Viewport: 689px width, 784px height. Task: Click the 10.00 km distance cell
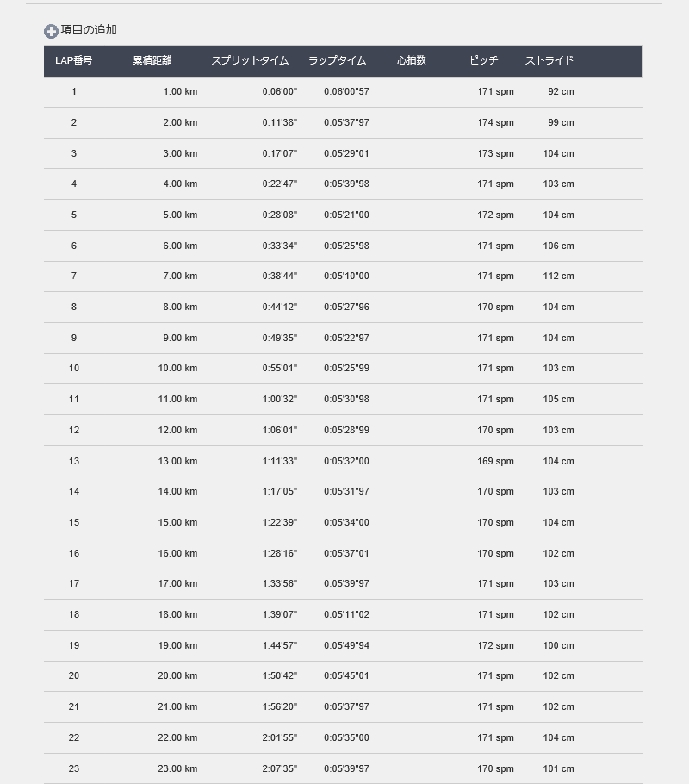177,369
